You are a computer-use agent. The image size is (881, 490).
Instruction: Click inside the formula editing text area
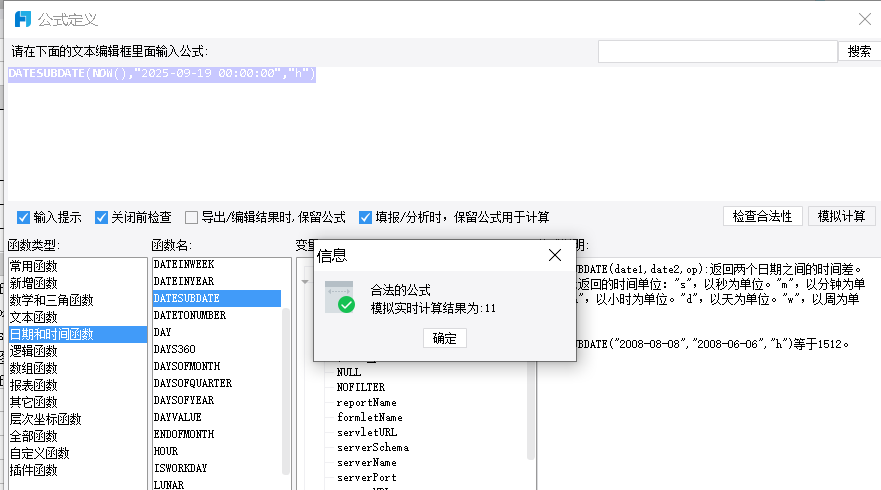tap(440, 140)
